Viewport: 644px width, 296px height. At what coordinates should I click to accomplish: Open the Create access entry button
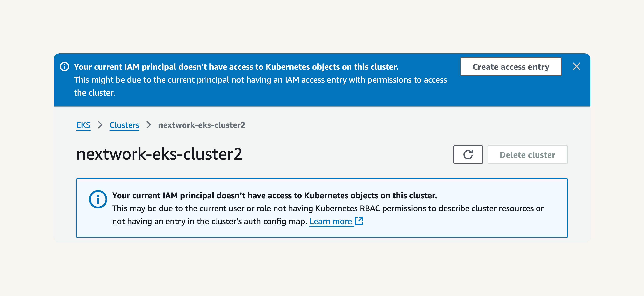click(511, 67)
